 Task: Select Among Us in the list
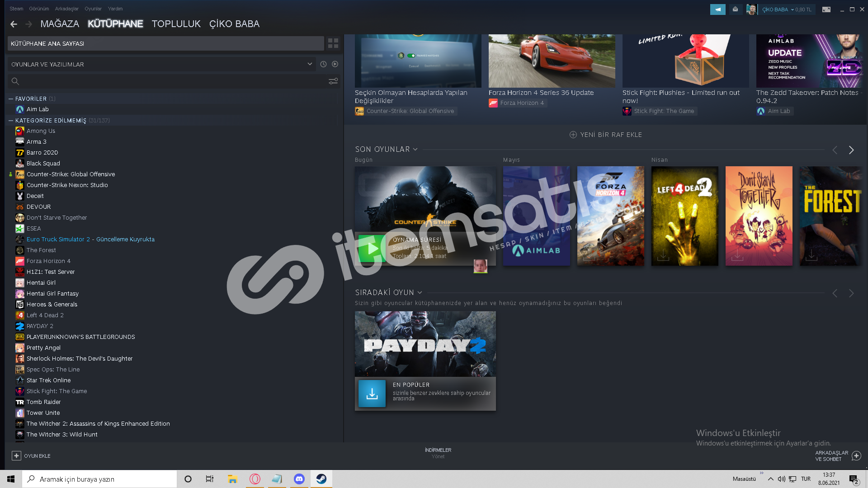pos(41,131)
